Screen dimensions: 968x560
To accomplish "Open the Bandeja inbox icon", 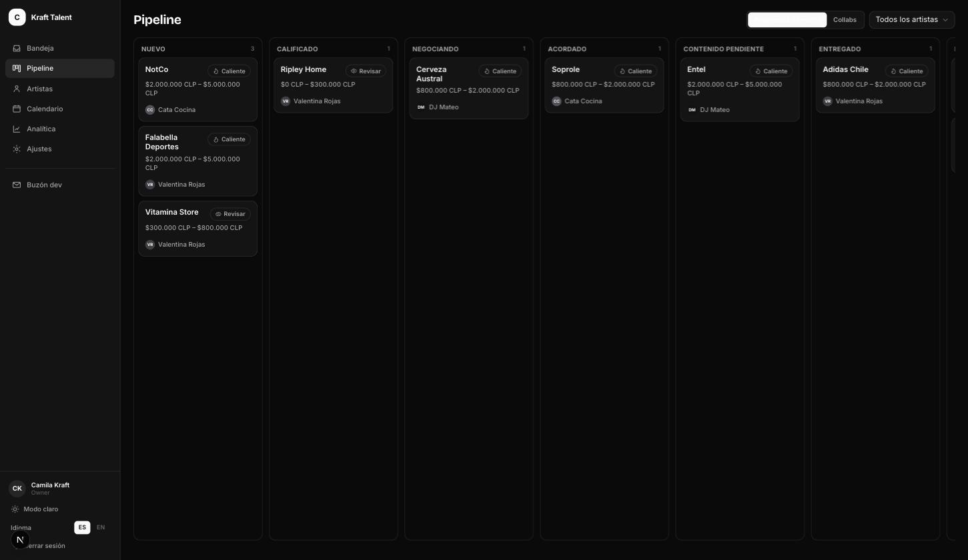I will point(17,48).
